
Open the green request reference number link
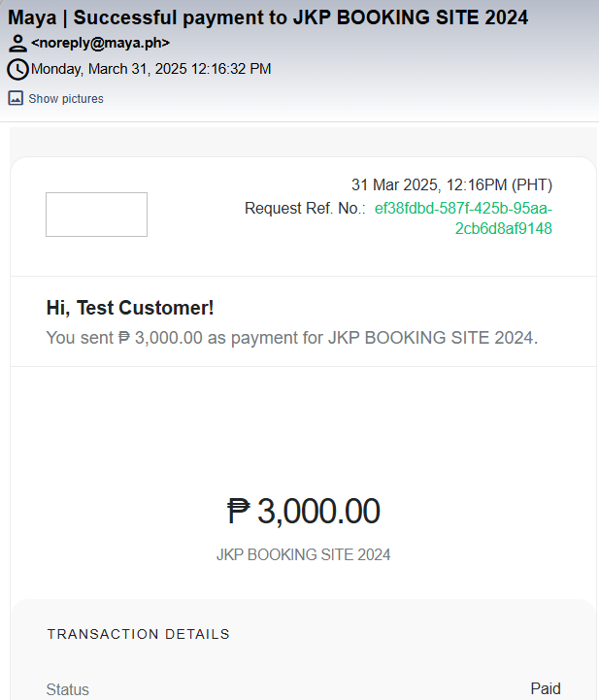tap(463, 208)
